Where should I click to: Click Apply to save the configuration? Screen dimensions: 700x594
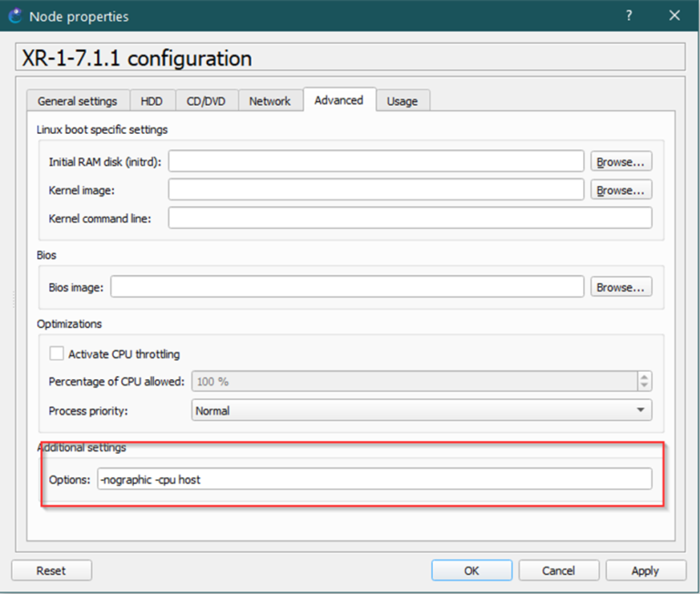click(x=644, y=570)
